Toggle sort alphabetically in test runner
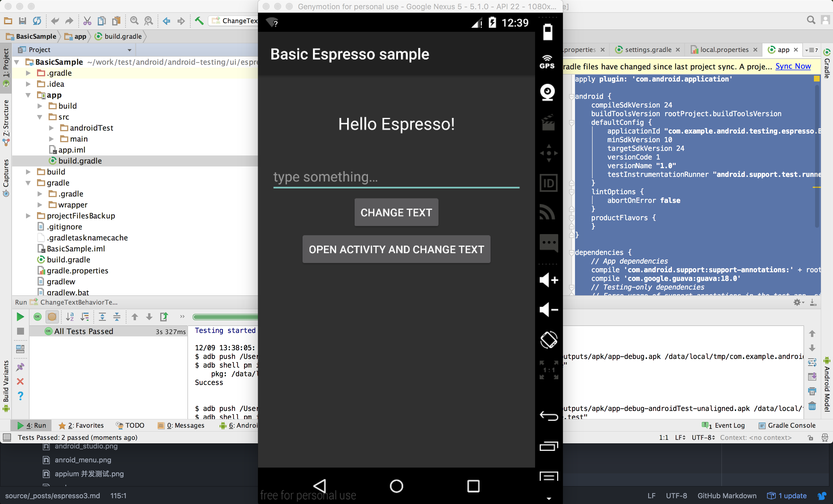This screenshot has height=504, width=833. [x=70, y=316]
